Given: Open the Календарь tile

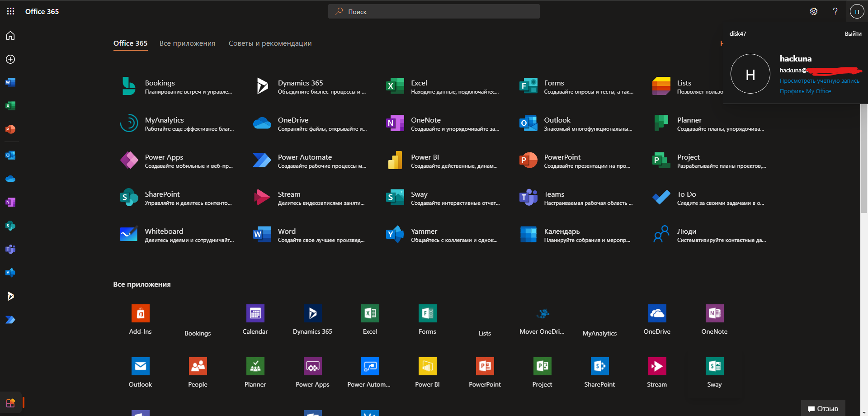Looking at the screenshot, I should [576, 235].
